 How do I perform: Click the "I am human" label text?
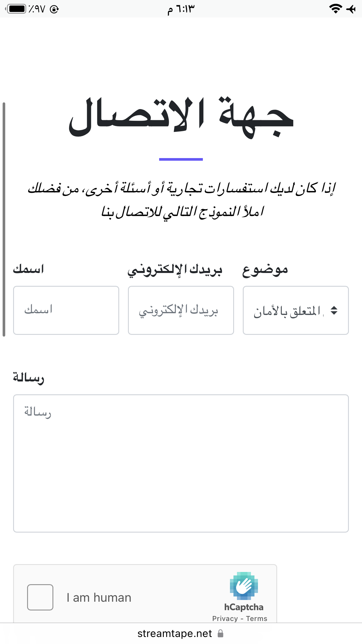click(x=99, y=598)
